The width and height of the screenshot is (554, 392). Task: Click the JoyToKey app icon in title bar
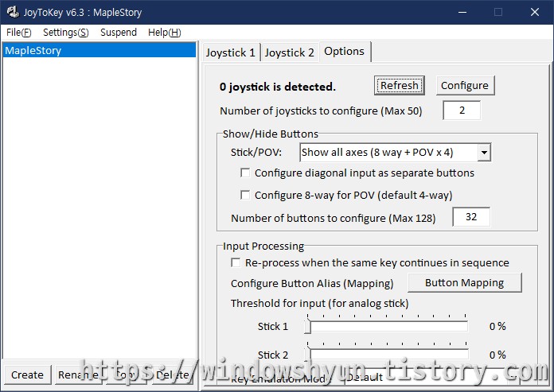[13, 12]
